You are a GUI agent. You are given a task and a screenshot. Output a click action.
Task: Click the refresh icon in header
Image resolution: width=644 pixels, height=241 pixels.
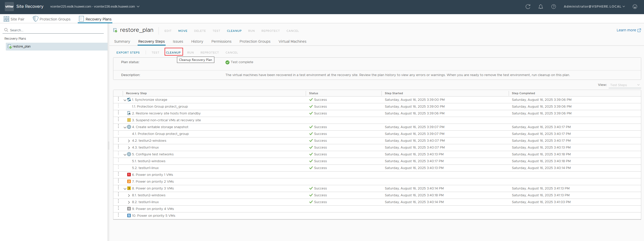pyautogui.click(x=528, y=7)
